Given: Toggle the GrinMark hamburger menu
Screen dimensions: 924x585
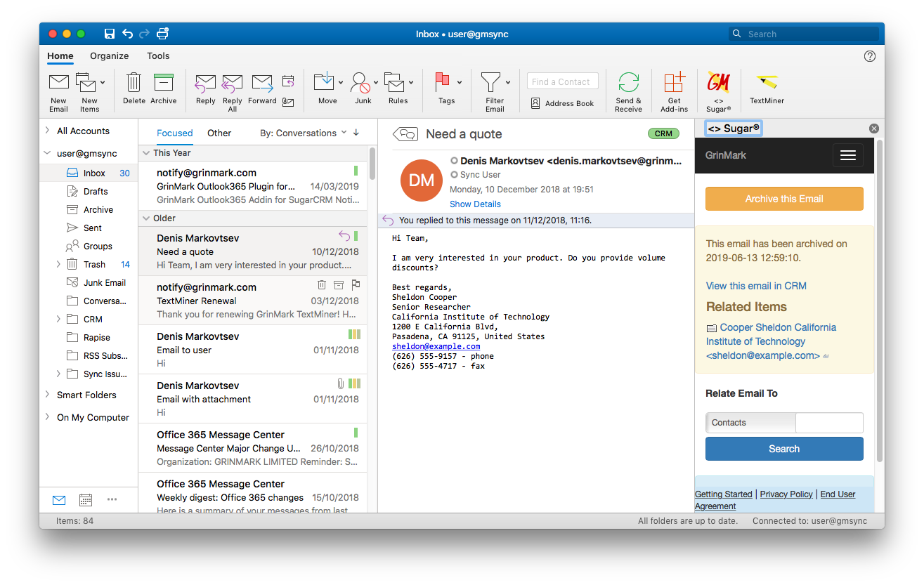Looking at the screenshot, I should tap(847, 155).
